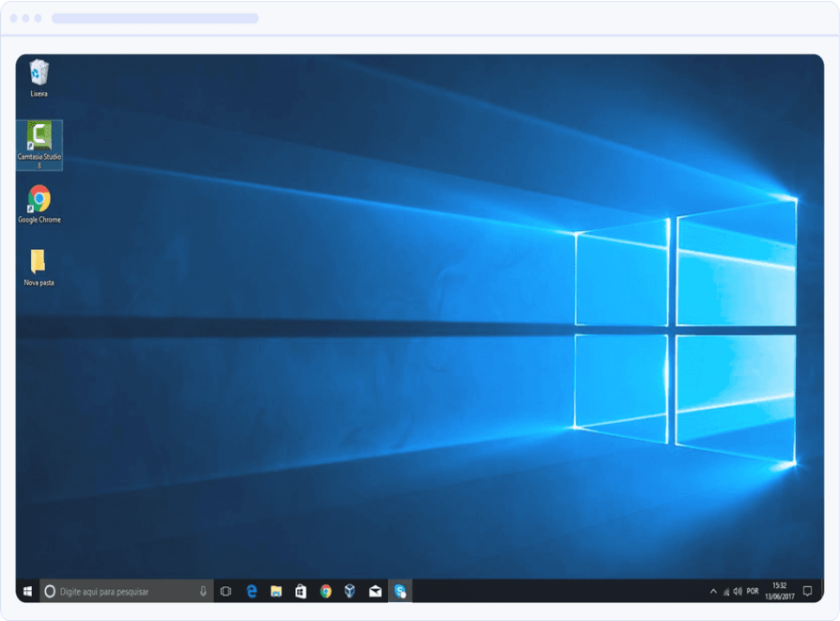Open the volume speaker control
This screenshot has width=840, height=621.
pos(738,591)
